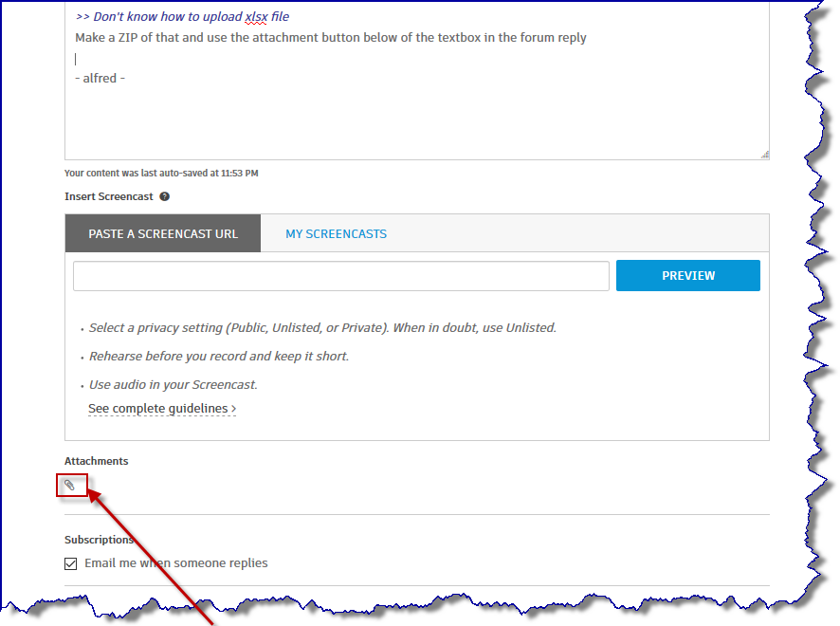Screen dimensions: 840x626
Task: Expand the complete guidelines chevron arrow
Action: [x=233, y=409]
